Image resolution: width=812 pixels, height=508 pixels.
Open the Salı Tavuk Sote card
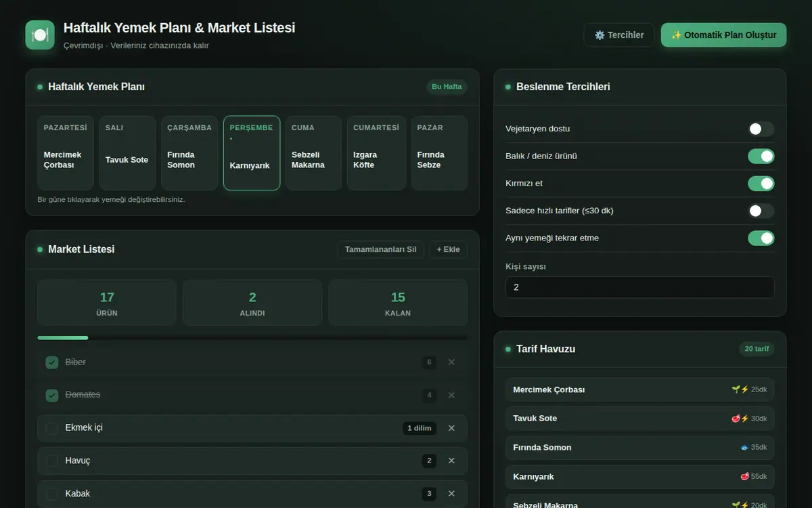click(127, 153)
